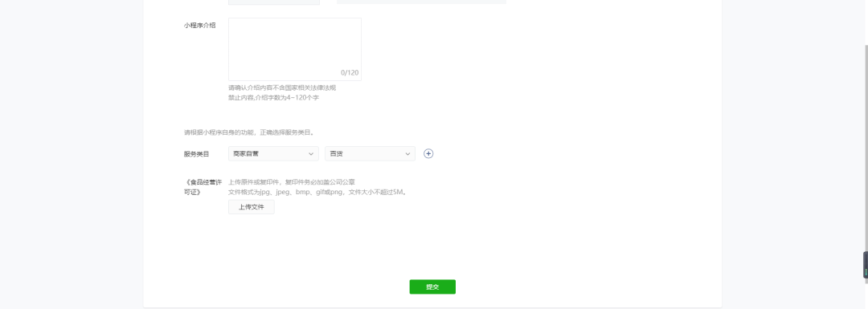Open the 百货 subcategory dropdown
Screen dimensions: 868x309
[x=370, y=153]
